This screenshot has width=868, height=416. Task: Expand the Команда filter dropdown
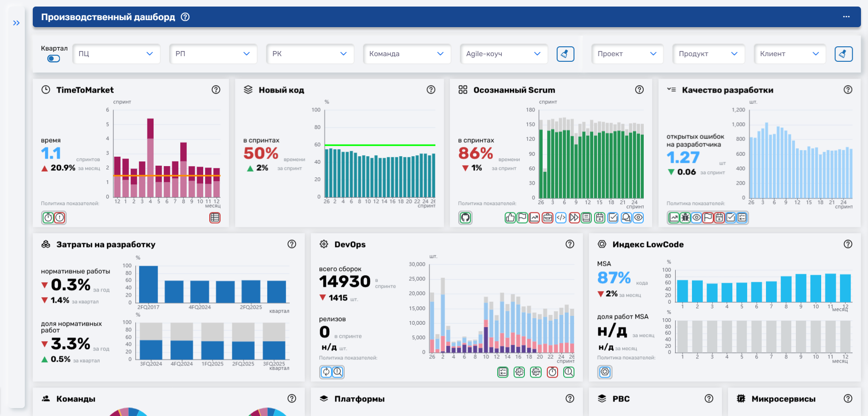tap(406, 54)
